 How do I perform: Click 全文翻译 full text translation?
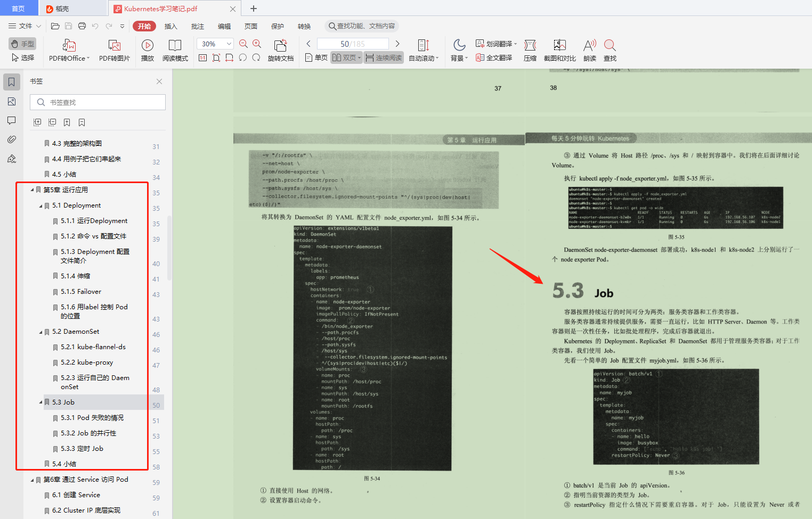pyautogui.click(x=494, y=57)
